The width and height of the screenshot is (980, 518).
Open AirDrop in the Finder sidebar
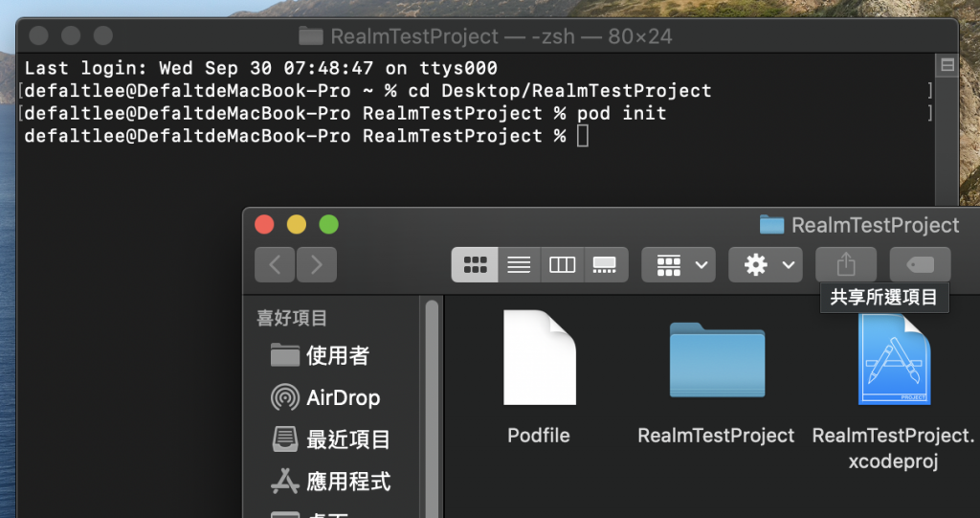tap(325, 398)
